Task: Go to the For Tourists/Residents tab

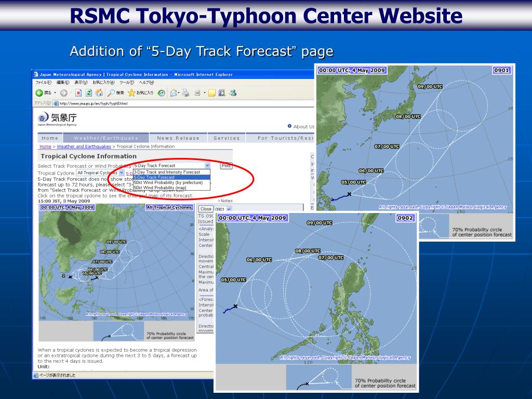Action: pos(281,138)
